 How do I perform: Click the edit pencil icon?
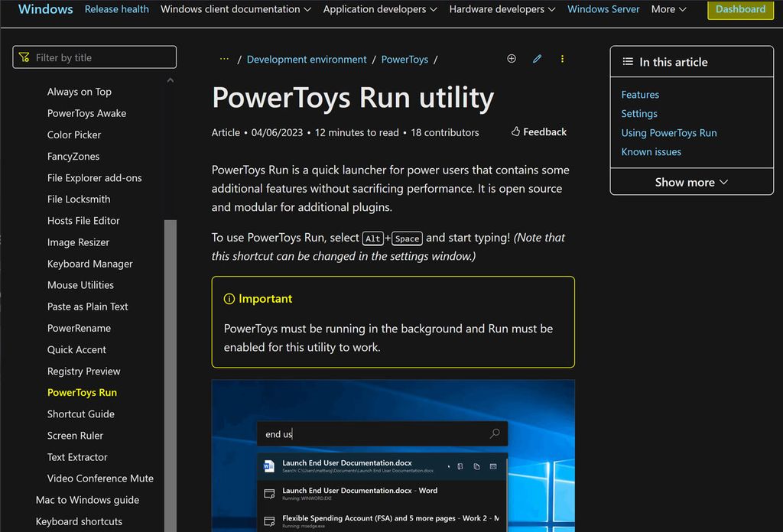[x=536, y=58]
